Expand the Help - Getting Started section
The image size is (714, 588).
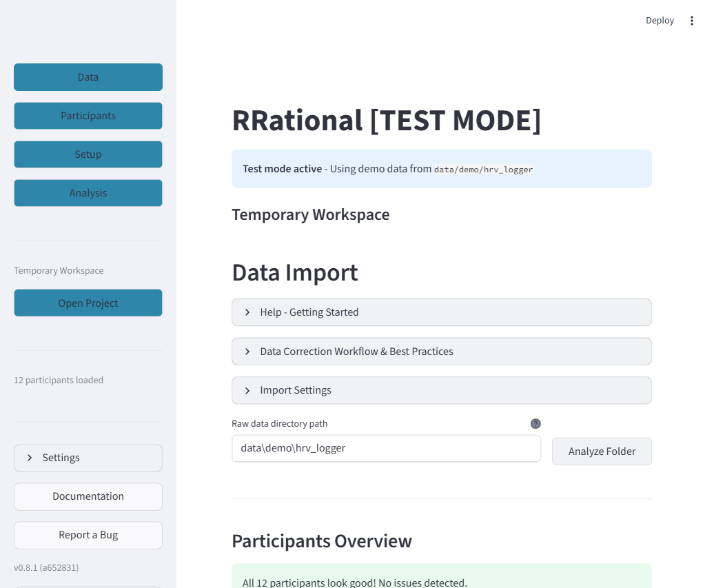(x=441, y=312)
